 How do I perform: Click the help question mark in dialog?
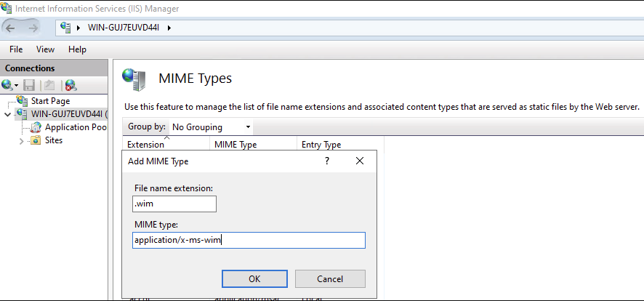(x=327, y=161)
